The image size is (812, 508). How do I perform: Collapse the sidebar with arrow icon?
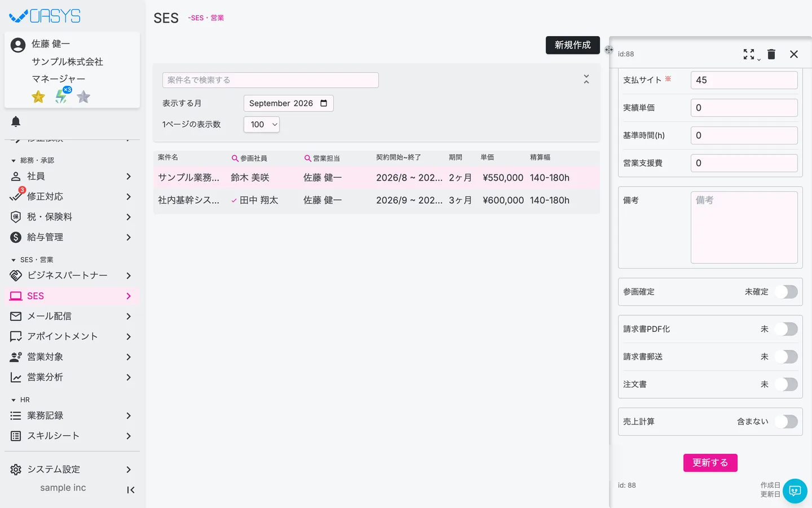(x=131, y=490)
